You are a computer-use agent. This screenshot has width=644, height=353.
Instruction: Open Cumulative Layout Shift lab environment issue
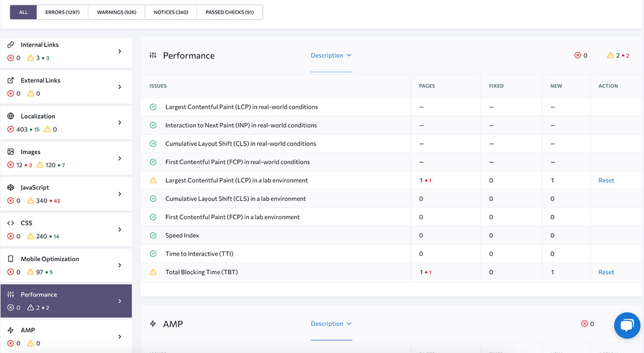pyautogui.click(x=236, y=199)
